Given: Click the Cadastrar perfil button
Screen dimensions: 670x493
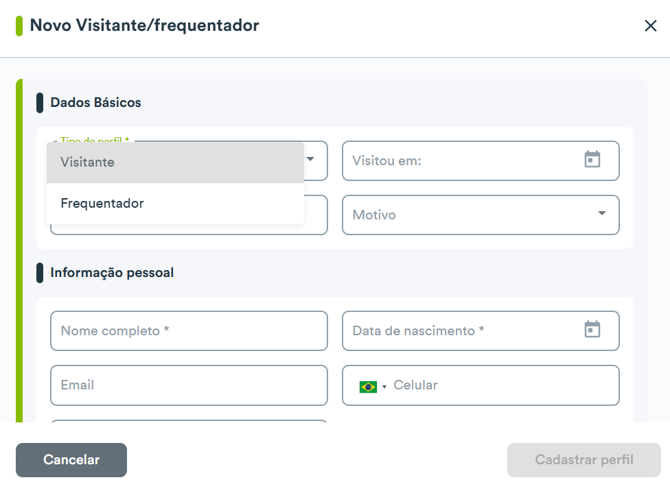Looking at the screenshot, I should coord(584,460).
